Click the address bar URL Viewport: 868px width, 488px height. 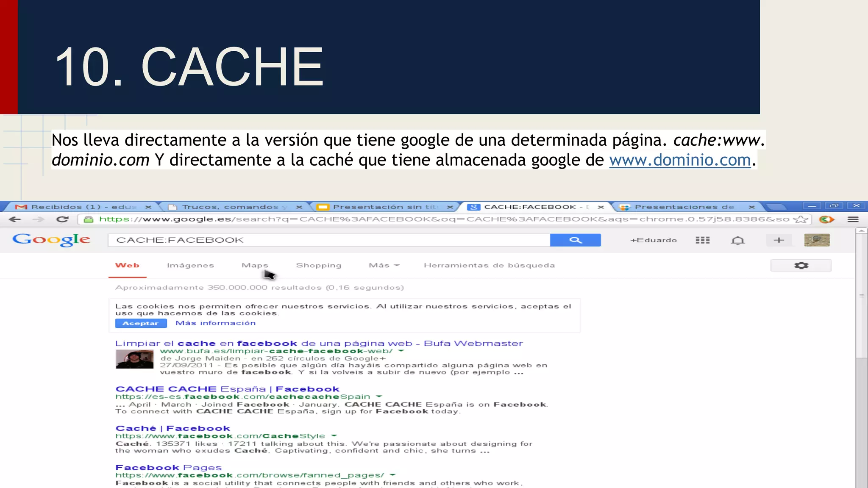444,219
